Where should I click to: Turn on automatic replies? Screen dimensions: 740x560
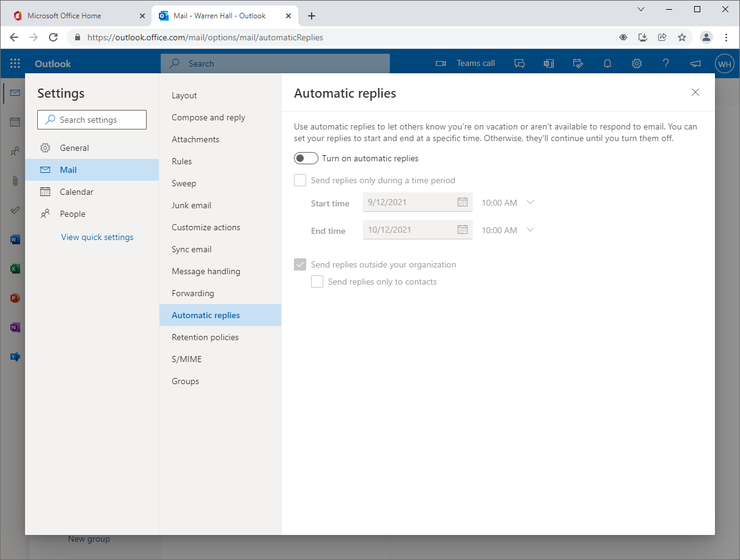tap(306, 158)
